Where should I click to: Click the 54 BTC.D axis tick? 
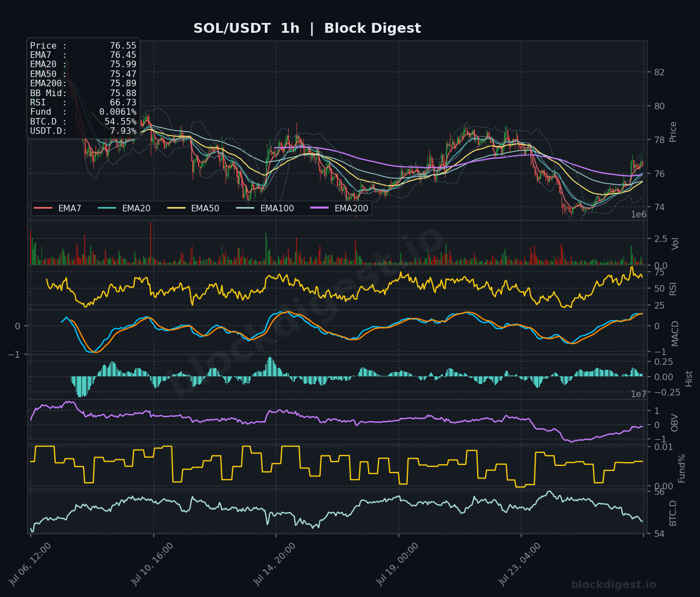pyautogui.click(x=659, y=534)
